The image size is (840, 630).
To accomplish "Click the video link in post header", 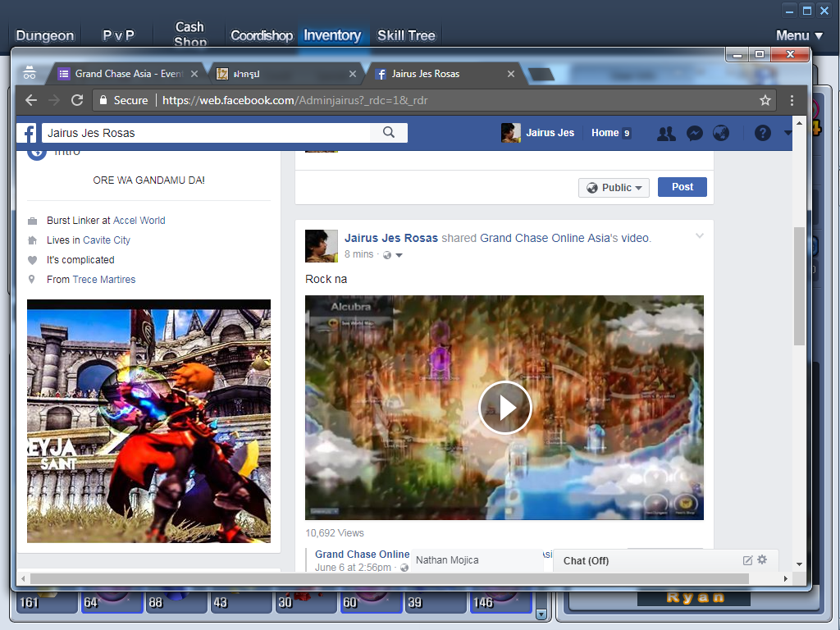I will tap(635, 238).
